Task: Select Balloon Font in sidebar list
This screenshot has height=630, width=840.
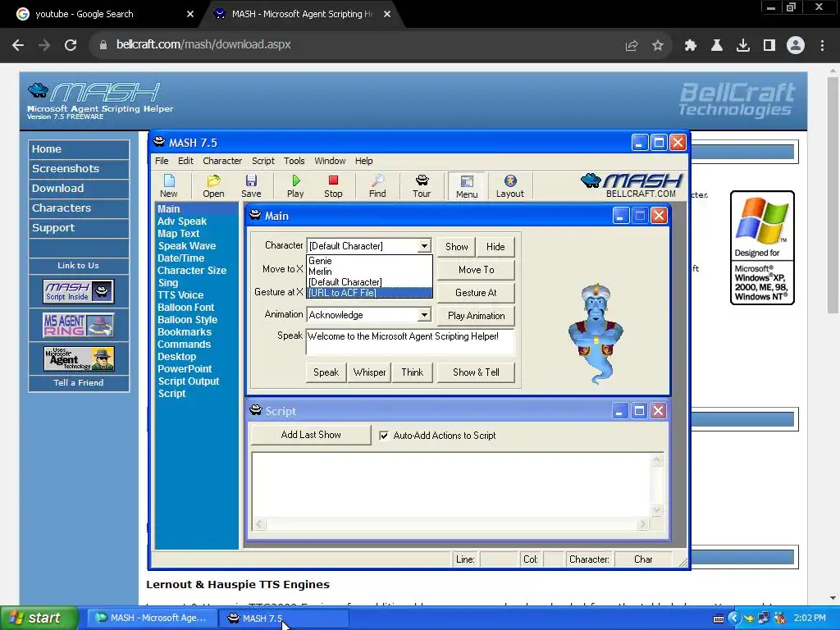Action: [186, 308]
